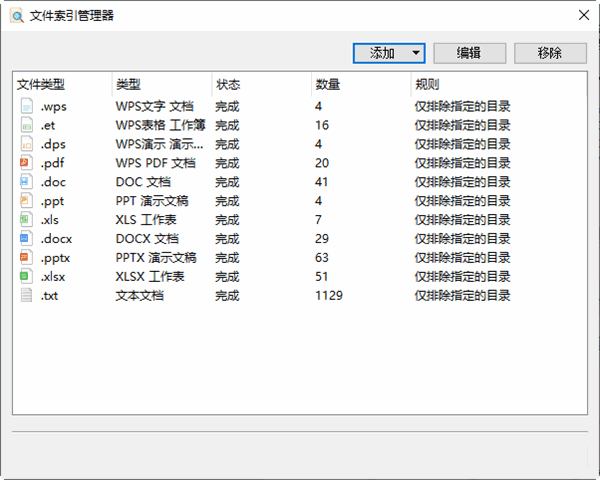Select the .pdf extension text

coord(52,163)
